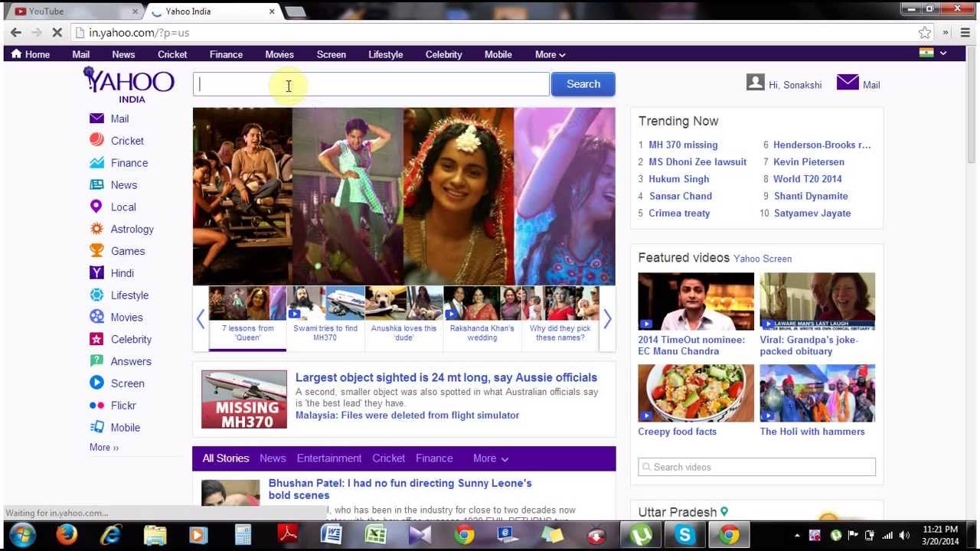Show next carousel stories arrow

coord(607,319)
